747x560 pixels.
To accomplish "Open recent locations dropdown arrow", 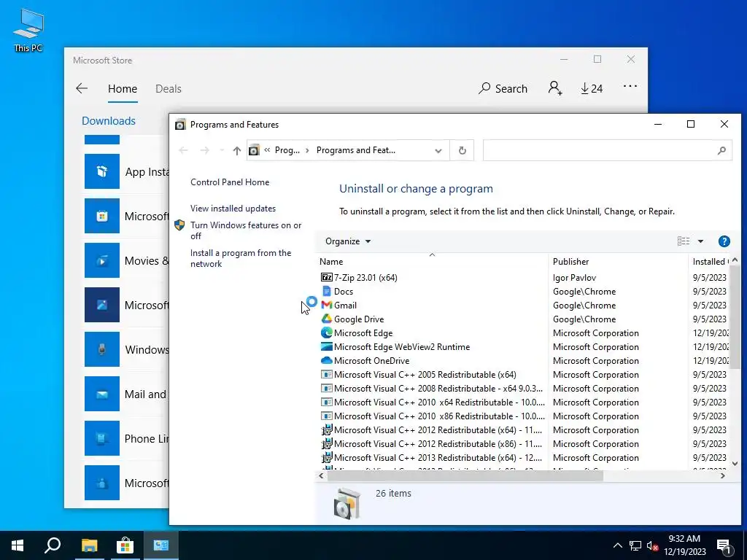I will 222,150.
